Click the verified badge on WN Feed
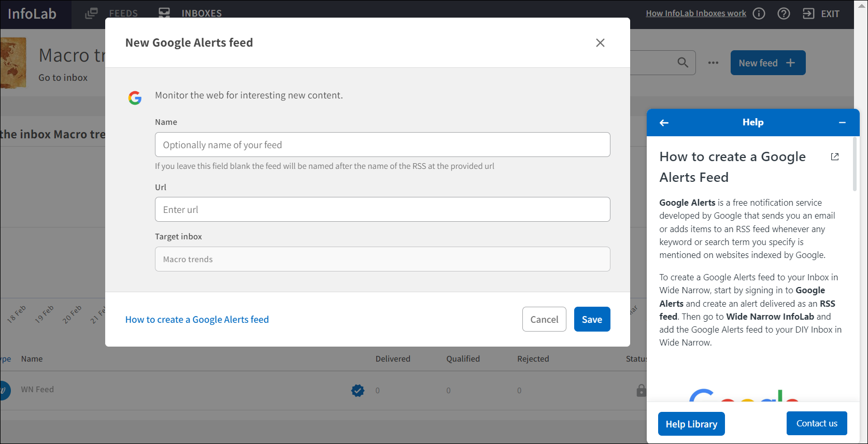 coord(358,390)
